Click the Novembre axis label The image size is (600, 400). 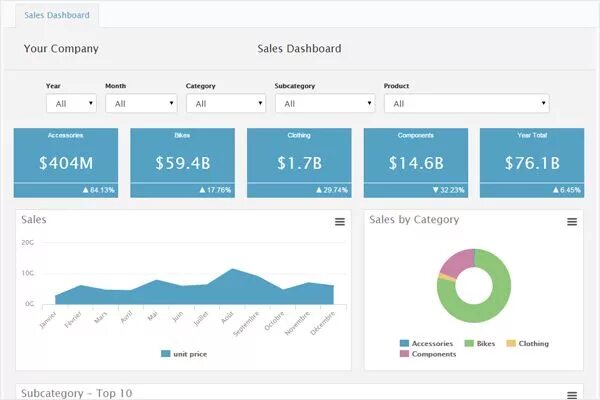click(297, 323)
